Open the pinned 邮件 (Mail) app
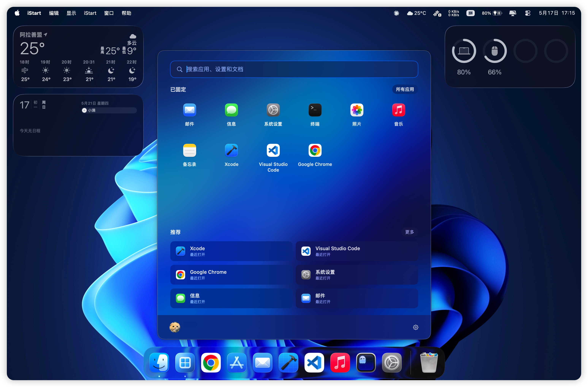 189,110
